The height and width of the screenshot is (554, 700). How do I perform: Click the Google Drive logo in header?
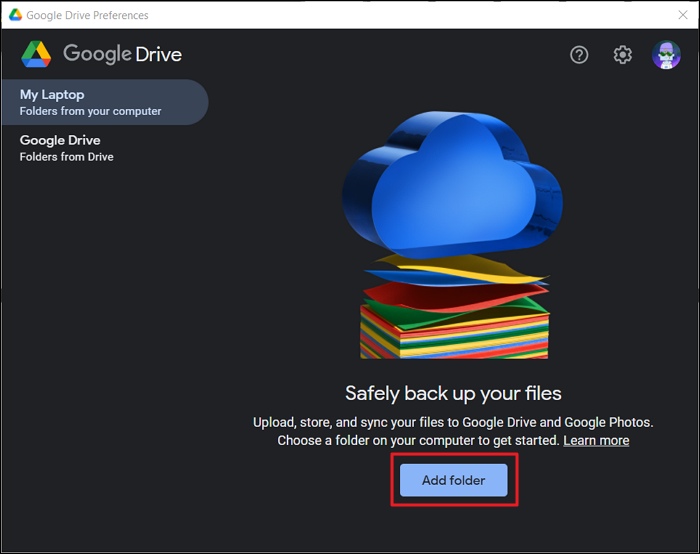click(101, 54)
